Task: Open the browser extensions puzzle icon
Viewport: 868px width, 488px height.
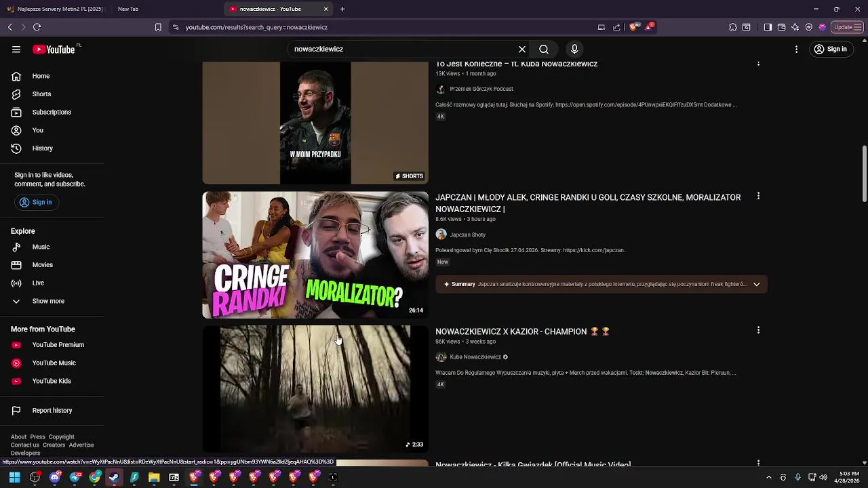Action: pyautogui.click(x=733, y=27)
